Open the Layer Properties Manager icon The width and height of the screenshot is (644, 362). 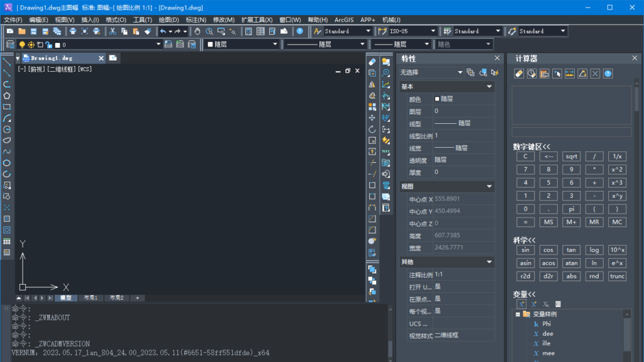(10, 45)
